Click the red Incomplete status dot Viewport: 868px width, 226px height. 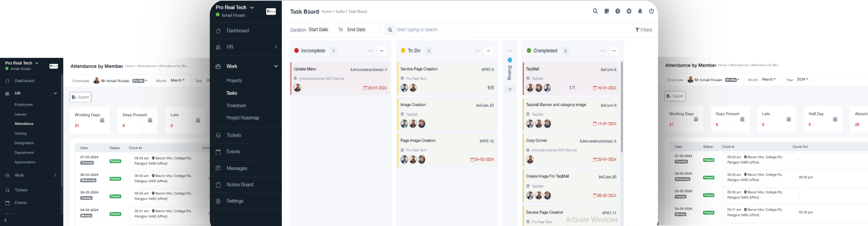click(297, 50)
